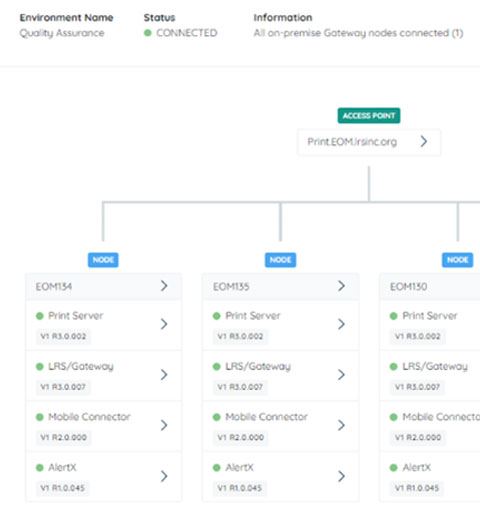This screenshot has width=480, height=527.
Task: Click LRS/Gateway label in EOM130
Action: tap(435, 366)
